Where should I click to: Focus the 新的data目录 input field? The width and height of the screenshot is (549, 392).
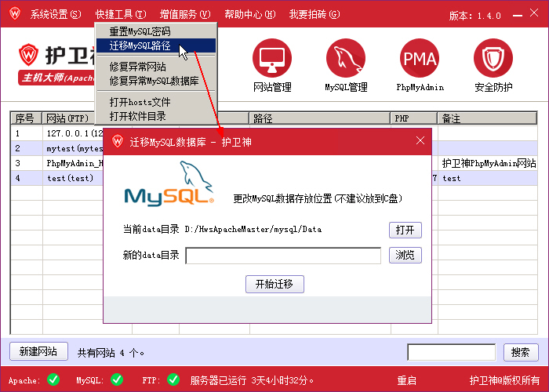tap(283, 256)
